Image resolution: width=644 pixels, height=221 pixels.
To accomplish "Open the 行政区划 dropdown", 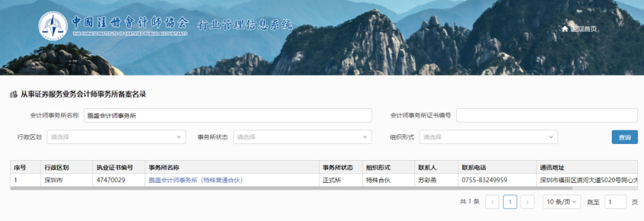I will coord(116,137).
